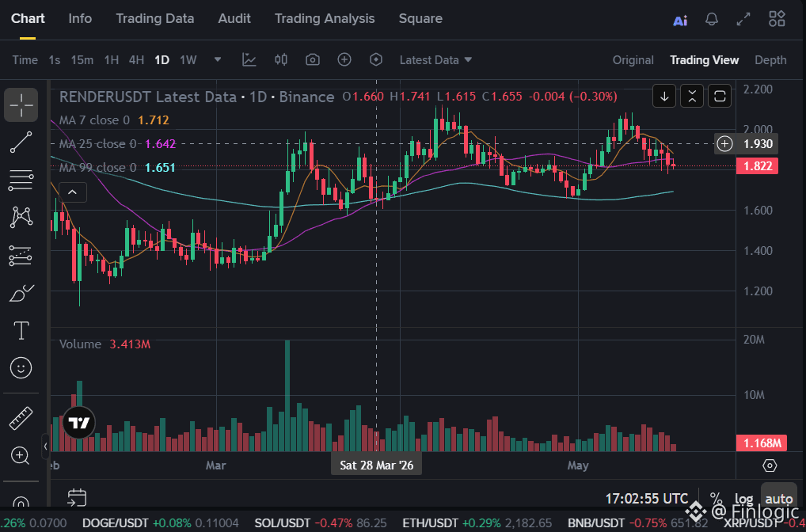Image resolution: width=806 pixels, height=532 pixels.
Task: Open Latest Data dropdown
Action: click(x=435, y=60)
